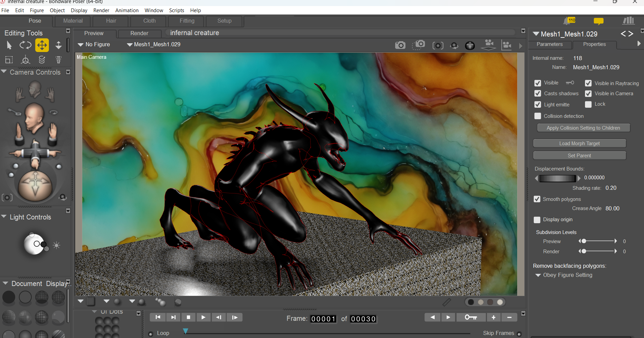
Task: Open the Mesh1_Mesh1.029 actor dropdown in preview
Action: click(x=154, y=45)
